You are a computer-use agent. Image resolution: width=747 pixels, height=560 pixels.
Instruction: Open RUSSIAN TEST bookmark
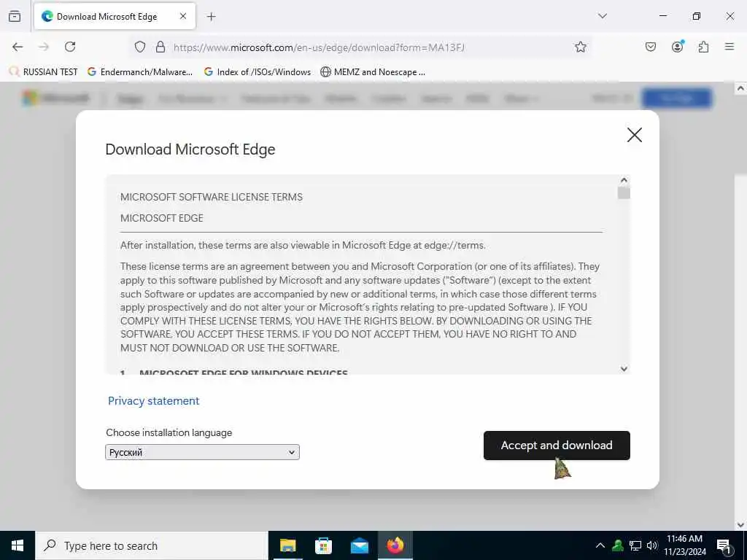pos(43,72)
